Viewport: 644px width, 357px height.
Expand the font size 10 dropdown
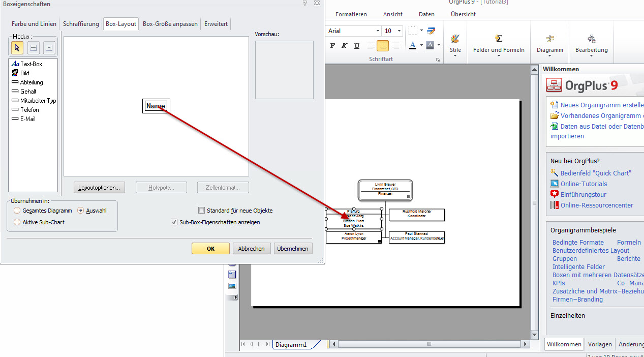click(399, 31)
